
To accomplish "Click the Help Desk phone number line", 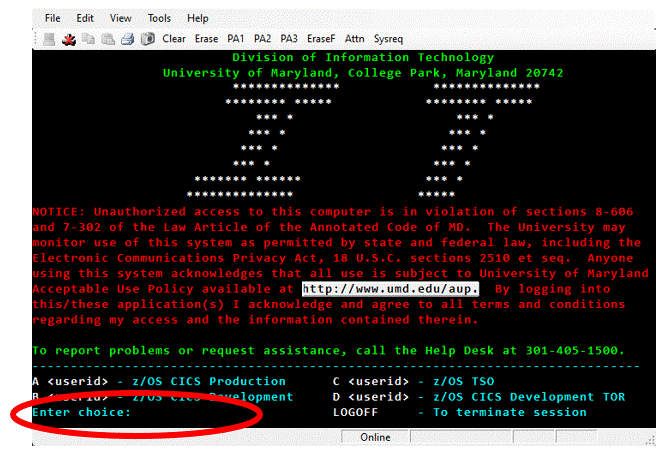I will pos(329,351).
